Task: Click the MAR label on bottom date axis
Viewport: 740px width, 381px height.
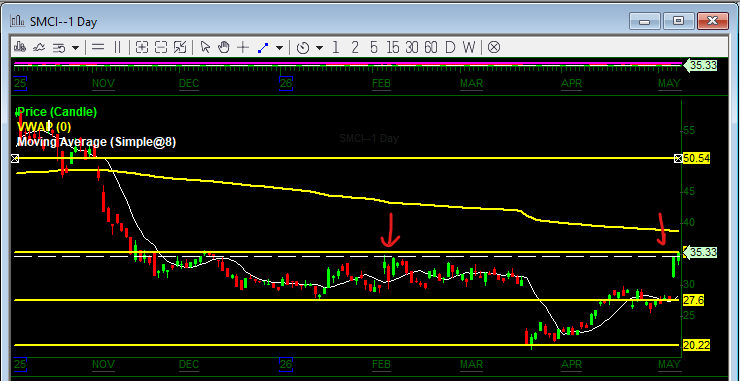Action: [x=471, y=364]
